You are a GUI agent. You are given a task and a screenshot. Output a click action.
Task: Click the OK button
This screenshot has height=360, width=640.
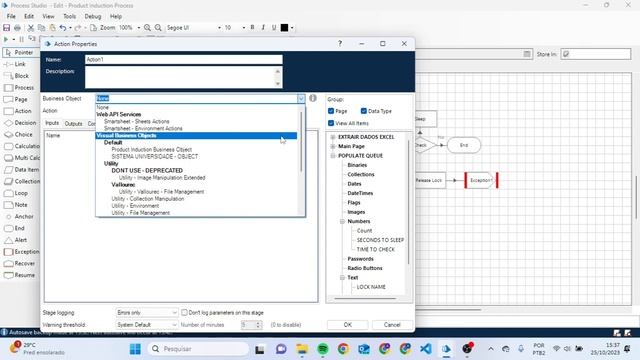coord(347,324)
